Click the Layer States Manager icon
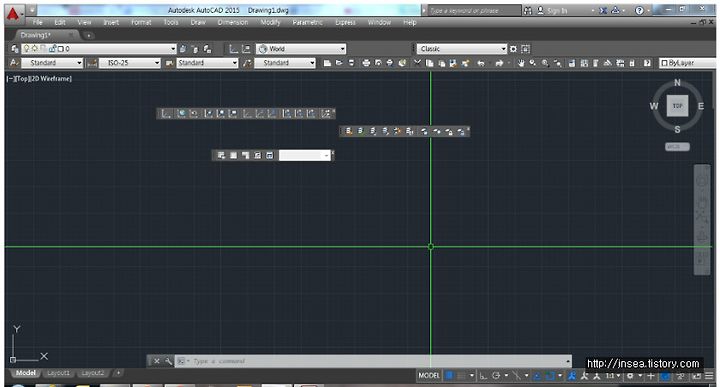This screenshot has width=720, height=387. tap(207, 49)
